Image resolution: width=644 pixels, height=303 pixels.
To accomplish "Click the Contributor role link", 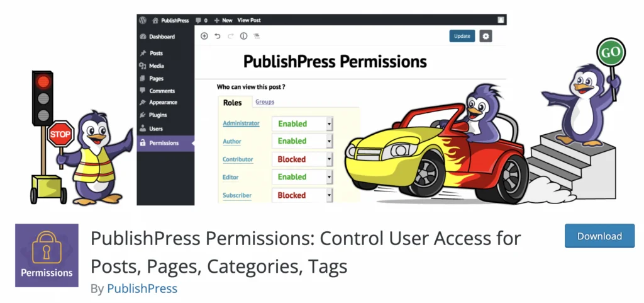I will point(238,159).
